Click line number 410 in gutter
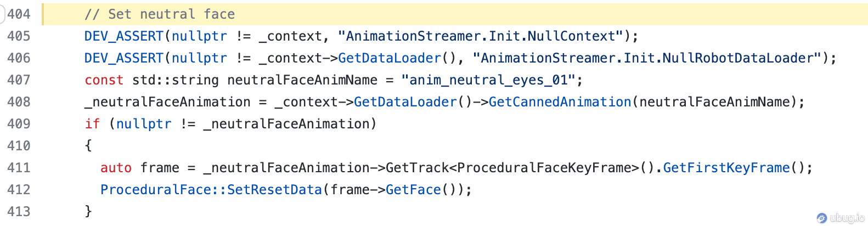This screenshot has width=868, height=226. click(19, 146)
